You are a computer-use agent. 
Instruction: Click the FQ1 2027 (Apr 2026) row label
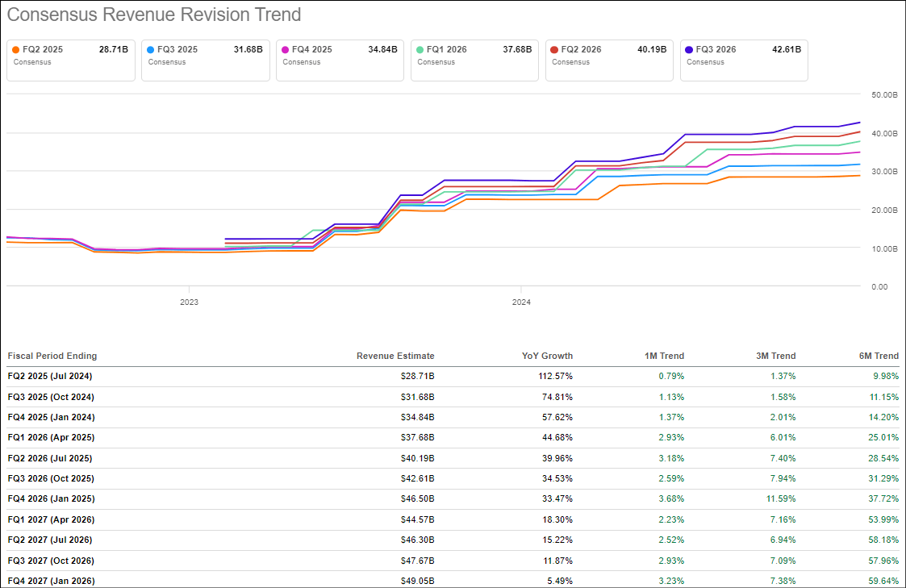pos(50,519)
